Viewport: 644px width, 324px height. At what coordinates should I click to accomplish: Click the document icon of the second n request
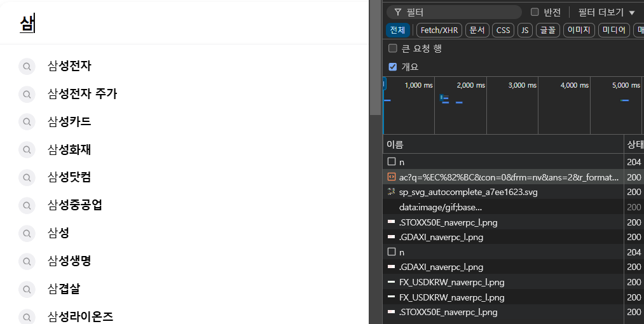(392, 252)
